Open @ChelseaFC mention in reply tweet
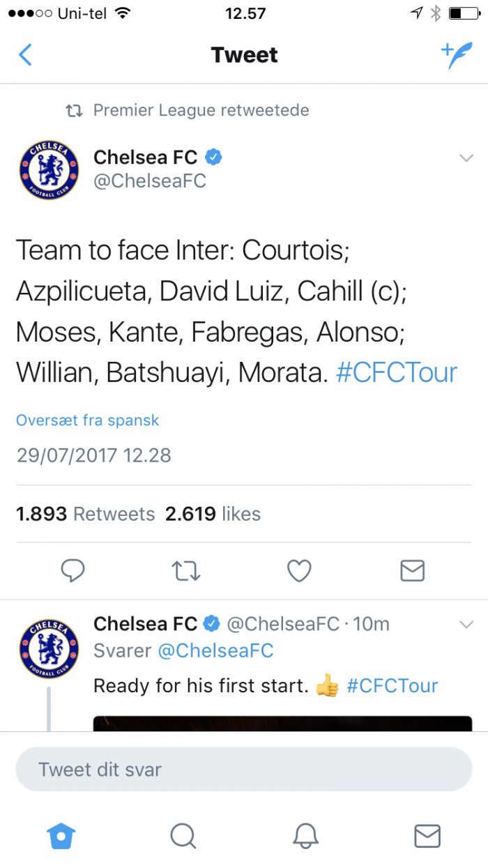 (x=215, y=651)
